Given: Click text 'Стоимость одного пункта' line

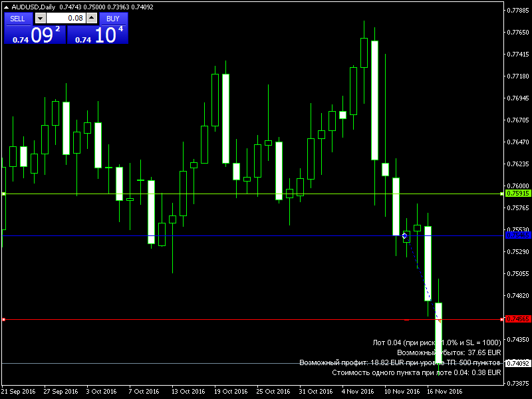Looking at the screenshot, I should 416,372.
